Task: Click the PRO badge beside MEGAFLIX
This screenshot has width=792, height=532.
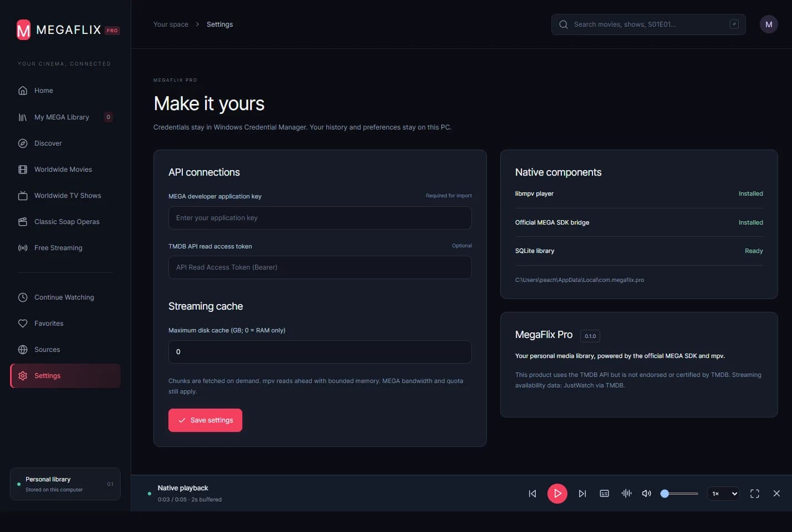Action: click(112, 31)
